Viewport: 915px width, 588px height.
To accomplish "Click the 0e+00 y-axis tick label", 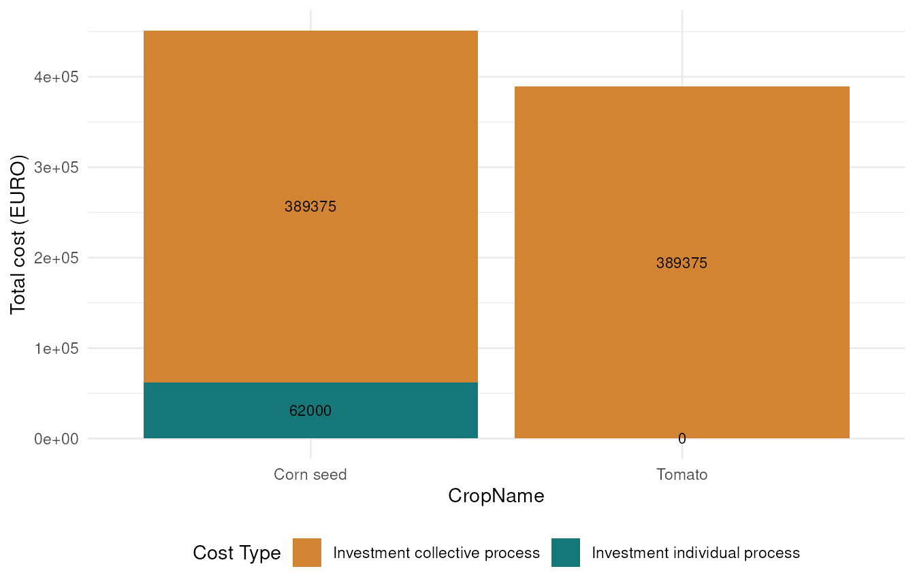I will coord(57,439).
